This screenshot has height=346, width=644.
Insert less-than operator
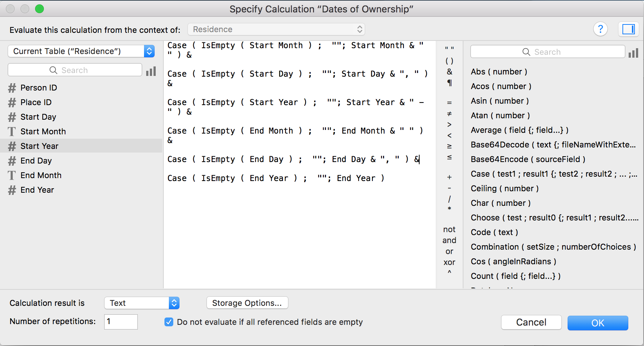(x=450, y=135)
